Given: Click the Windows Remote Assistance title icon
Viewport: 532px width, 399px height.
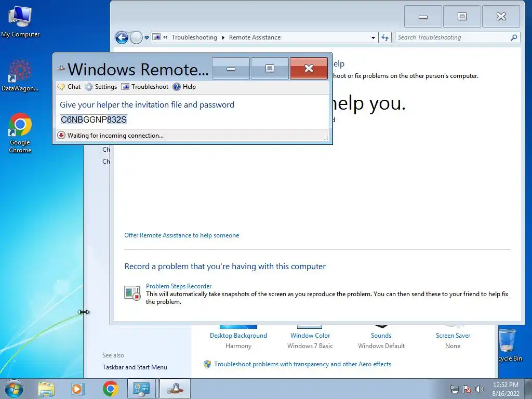Looking at the screenshot, I should tap(61, 68).
